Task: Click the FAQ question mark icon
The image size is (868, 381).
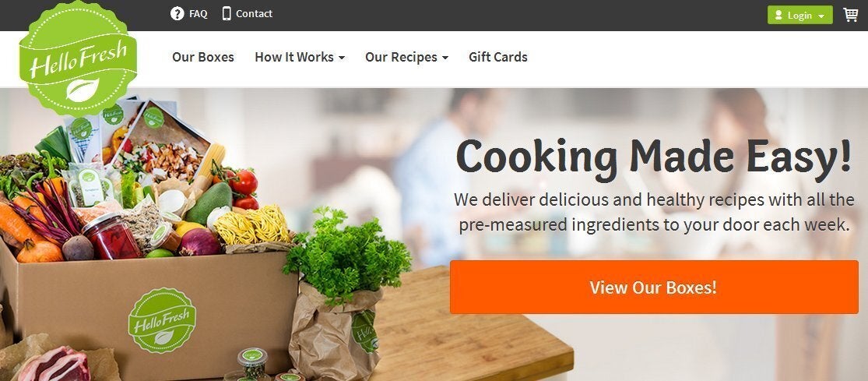Action: (177, 14)
